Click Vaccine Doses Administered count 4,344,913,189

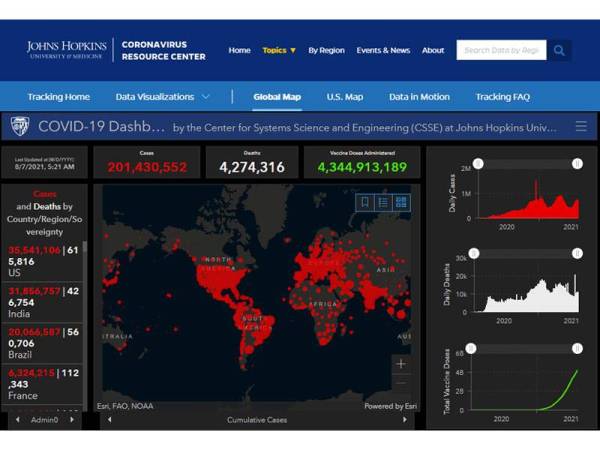click(x=362, y=167)
